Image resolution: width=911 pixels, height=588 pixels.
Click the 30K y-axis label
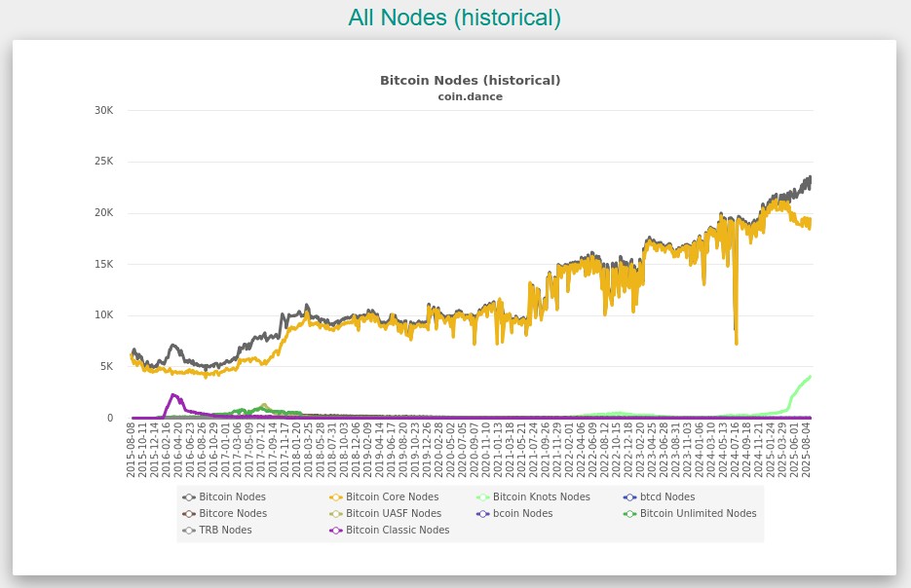pyautogui.click(x=104, y=110)
